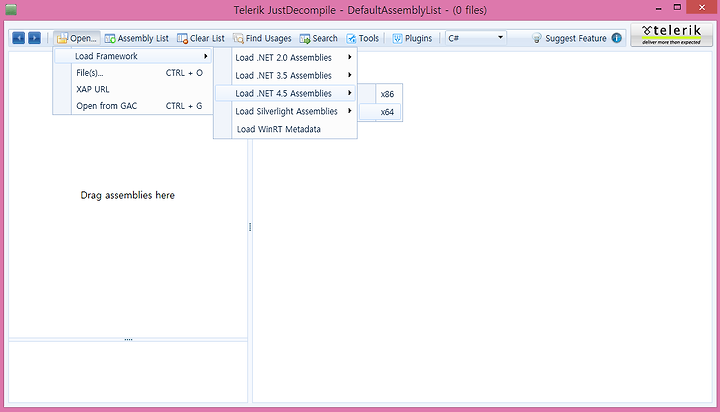720x412 pixels.
Task: Choose File(s)... menu entry
Action: pyautogui.click(x=133, y=73)
